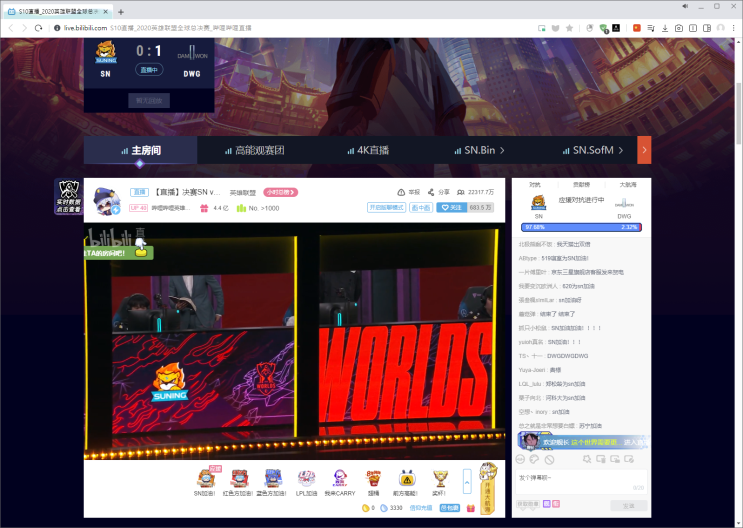This screenshot has height=528, width=743.
Task: Open the SN.SofM player view tab
Action: point(592,150)
